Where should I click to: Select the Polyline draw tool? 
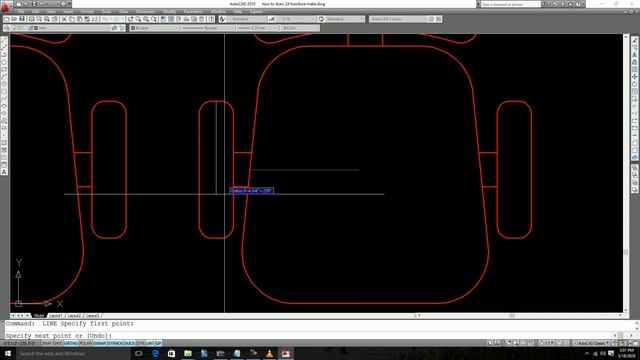(4, 55)
